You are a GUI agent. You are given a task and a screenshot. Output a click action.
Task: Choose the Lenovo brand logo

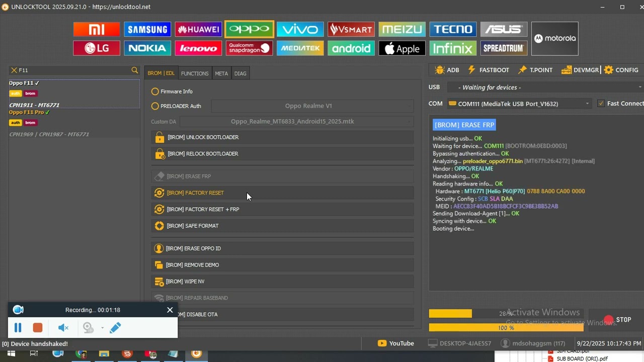click(x=198, y=48)
